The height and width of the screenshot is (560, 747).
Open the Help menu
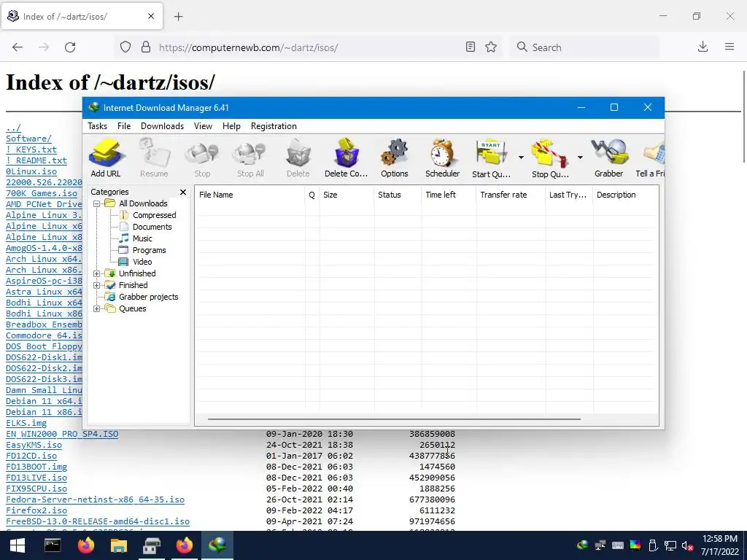click(231, 126)
